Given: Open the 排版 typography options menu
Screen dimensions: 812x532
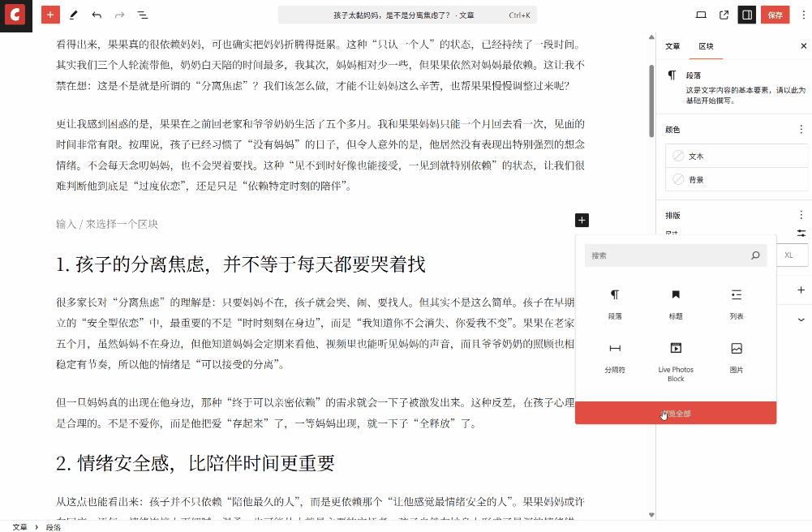Looking at the screenshot, I should 801,216.
